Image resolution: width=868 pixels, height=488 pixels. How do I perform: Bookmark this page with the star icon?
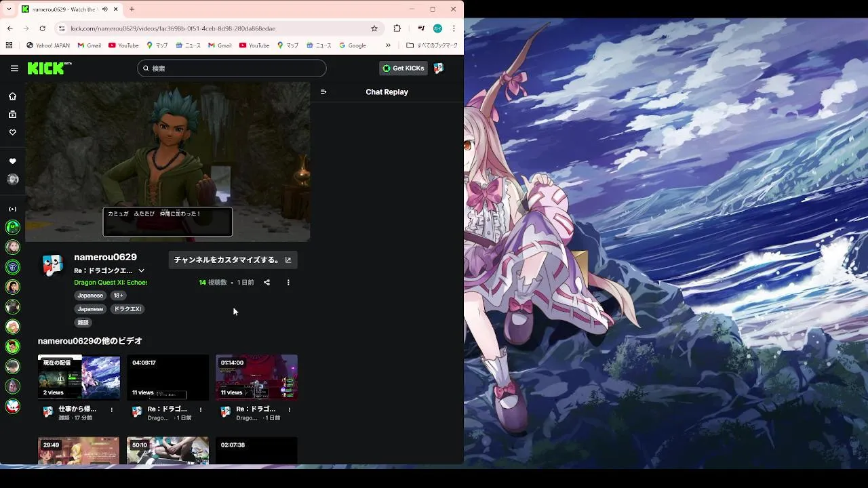[374, 28]
